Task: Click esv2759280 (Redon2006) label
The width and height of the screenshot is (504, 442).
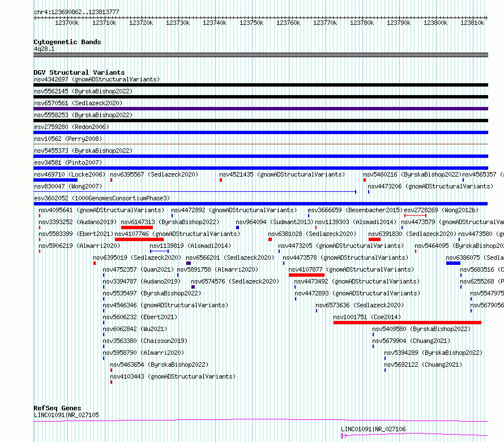Action: point(71,127)
